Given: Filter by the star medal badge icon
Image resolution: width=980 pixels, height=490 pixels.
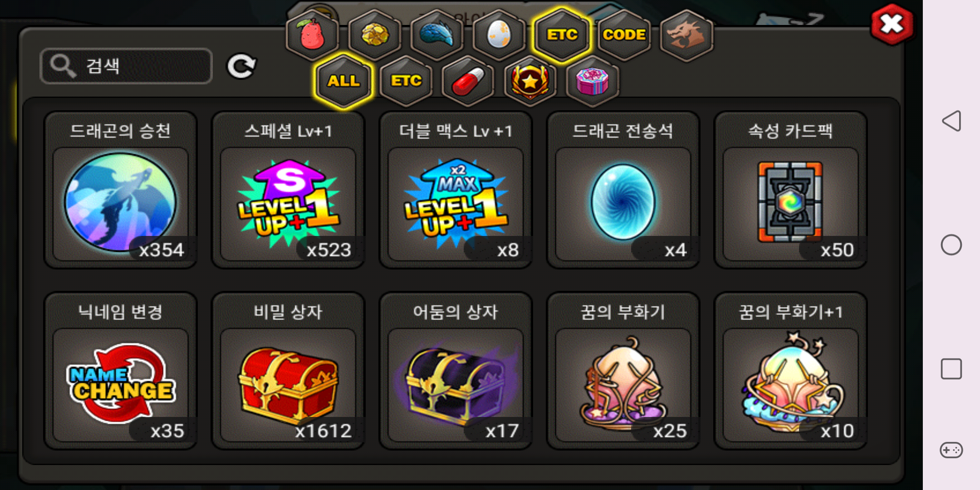Looking at the screenshot, I should 530,81.
